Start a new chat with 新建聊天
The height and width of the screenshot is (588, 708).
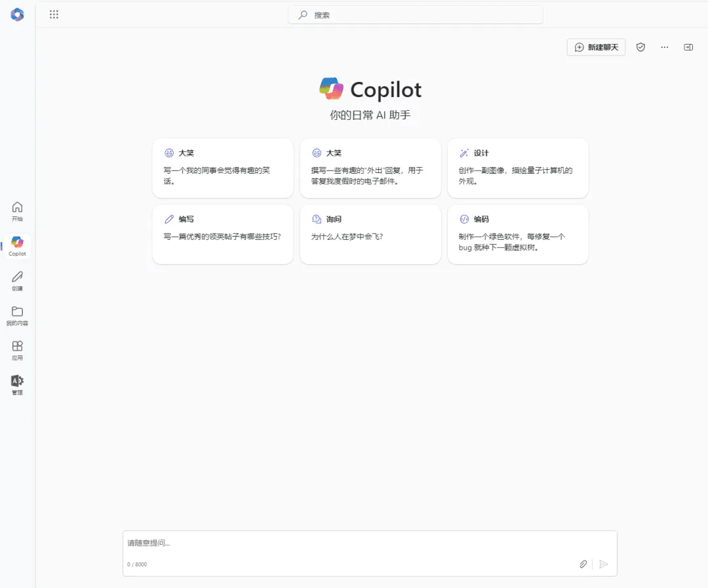pyautogui.click(x=596, y=47)
